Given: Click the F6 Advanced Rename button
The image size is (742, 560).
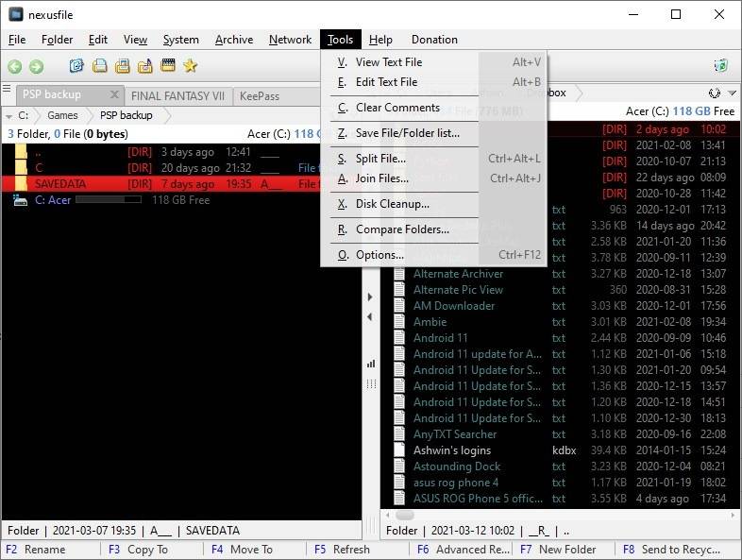Looking at the screenshot, I should pyautogui.click(x=462, y=549).
